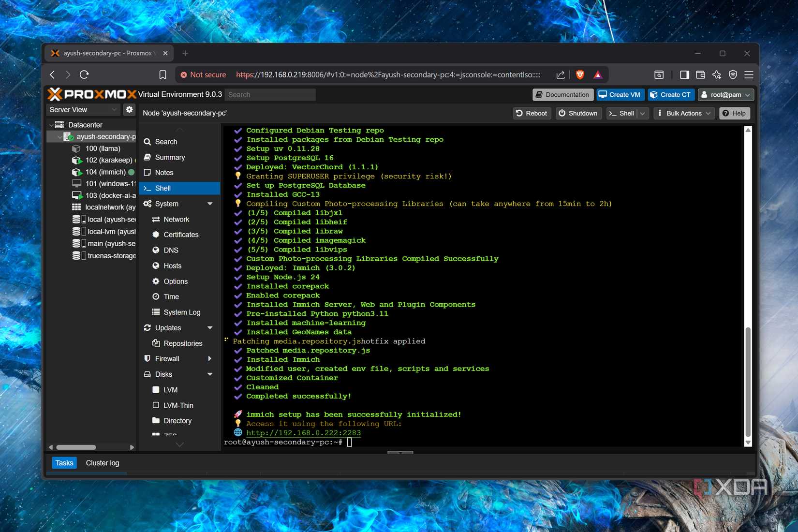
Task: Click Create CT
Action: point(671,95)
